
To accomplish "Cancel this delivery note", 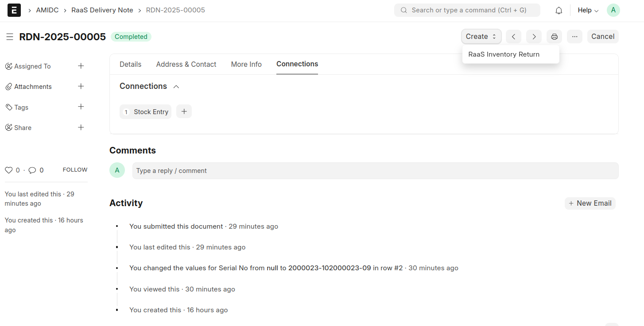I will [x=603, y=36].
